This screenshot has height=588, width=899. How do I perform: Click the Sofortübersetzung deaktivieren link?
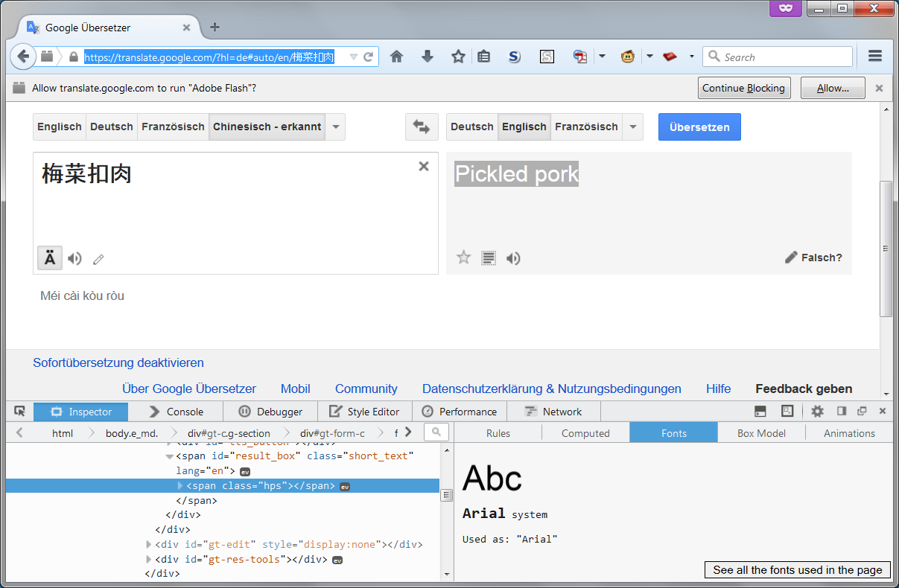(118, 363)
